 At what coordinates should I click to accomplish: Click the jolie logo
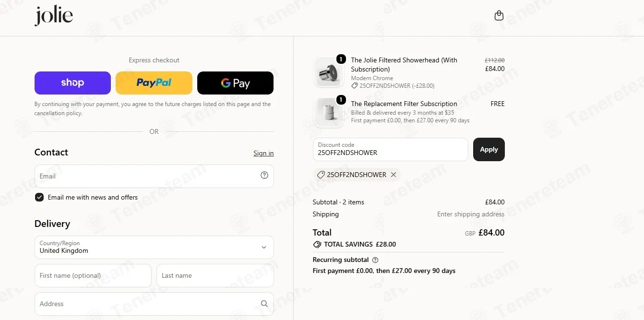[54, 16]
